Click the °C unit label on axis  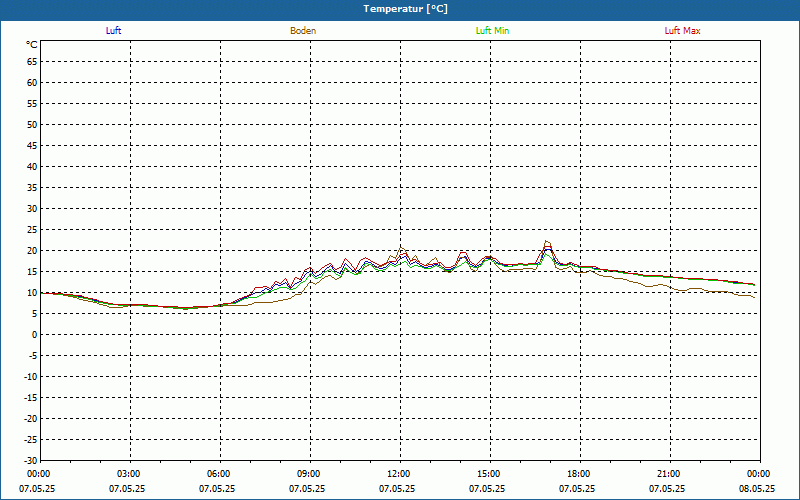pyautogui.click(x=32, y=45)
